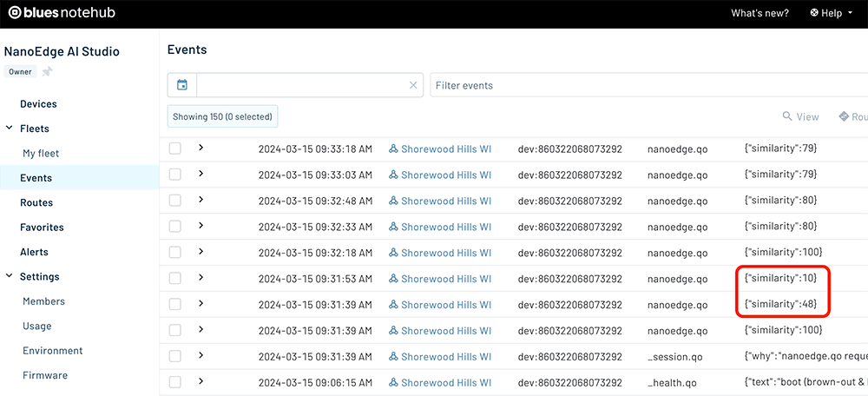
Task: Open Shorewood Hills WI link at 09:06:15 AM
Action: click(446, 383)
